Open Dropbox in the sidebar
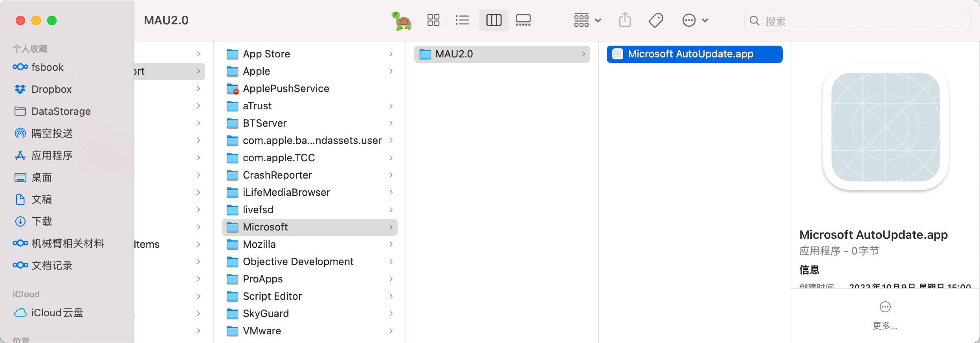This screenshot has width=980, height=343. [43, 89]
